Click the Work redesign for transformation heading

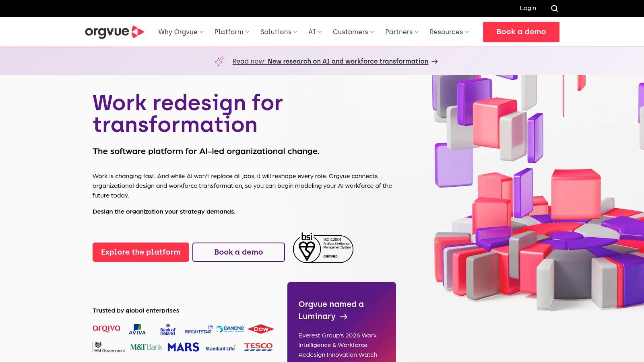(x=188, y=113)
